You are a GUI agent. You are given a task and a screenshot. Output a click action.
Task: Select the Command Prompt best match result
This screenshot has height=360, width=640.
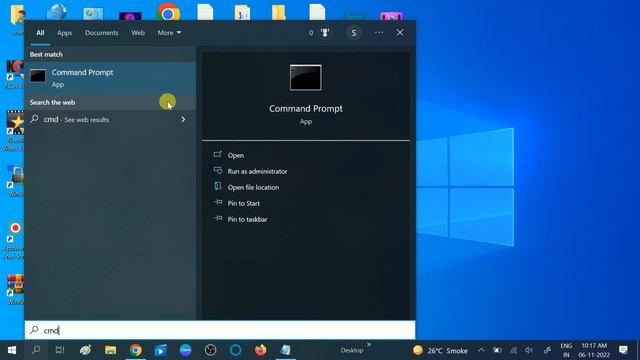pos(110,78)
